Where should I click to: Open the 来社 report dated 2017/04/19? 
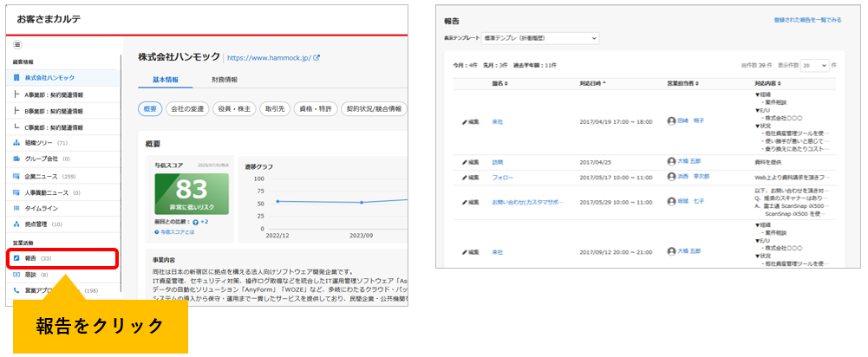[x=497, y=122]
